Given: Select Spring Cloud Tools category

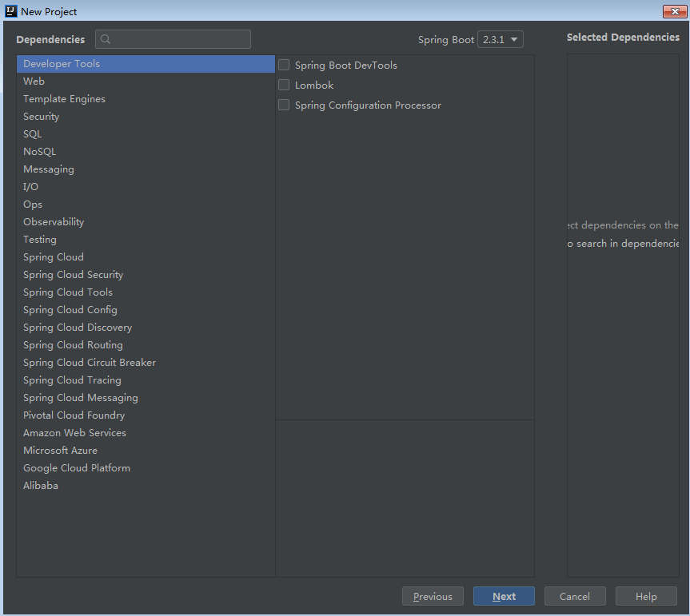Looking at the screenshot, I should 146,292.
